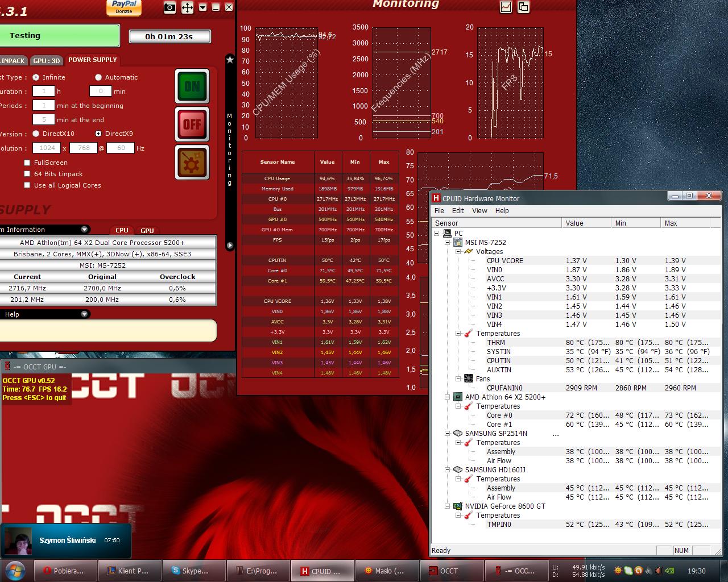Click the green bubble tray icon
The image size is (728, 582).
[x=628, y=571]
